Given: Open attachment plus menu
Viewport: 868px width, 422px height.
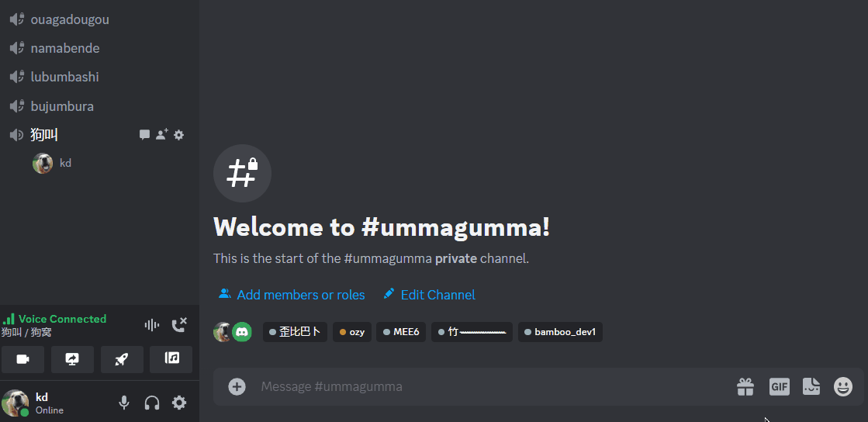Looking at the screenshot, I should click(237, 386).
